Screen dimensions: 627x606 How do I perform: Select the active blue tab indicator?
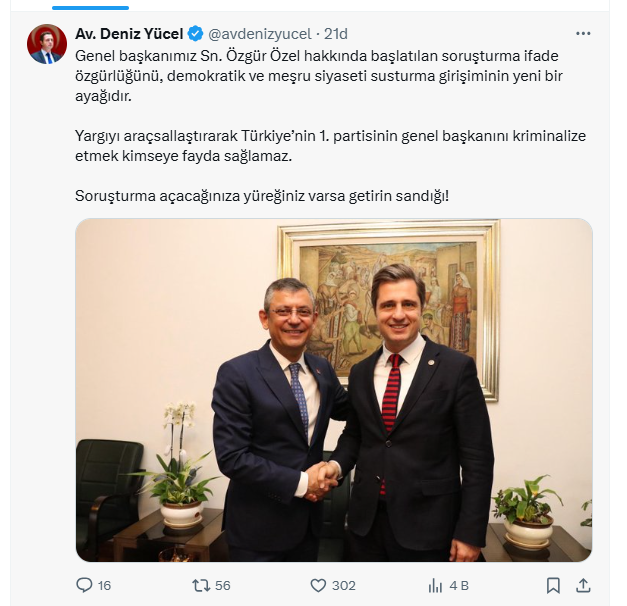tap(90, 8)
